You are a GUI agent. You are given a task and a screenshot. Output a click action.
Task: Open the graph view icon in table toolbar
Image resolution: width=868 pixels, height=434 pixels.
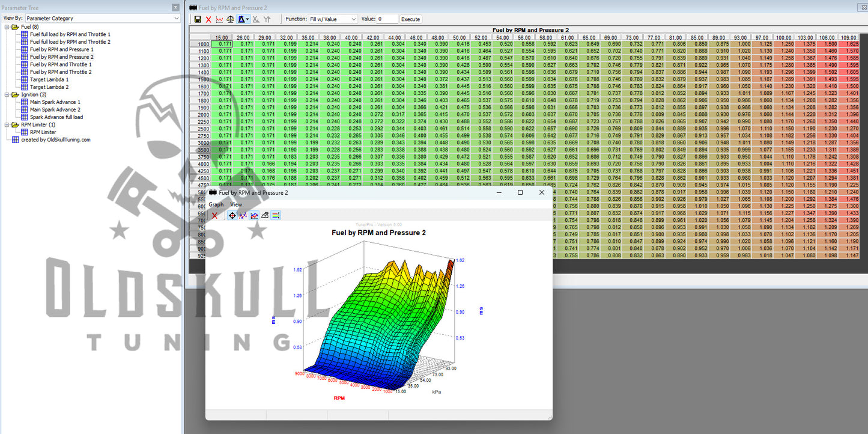click(x=219, y=19)
